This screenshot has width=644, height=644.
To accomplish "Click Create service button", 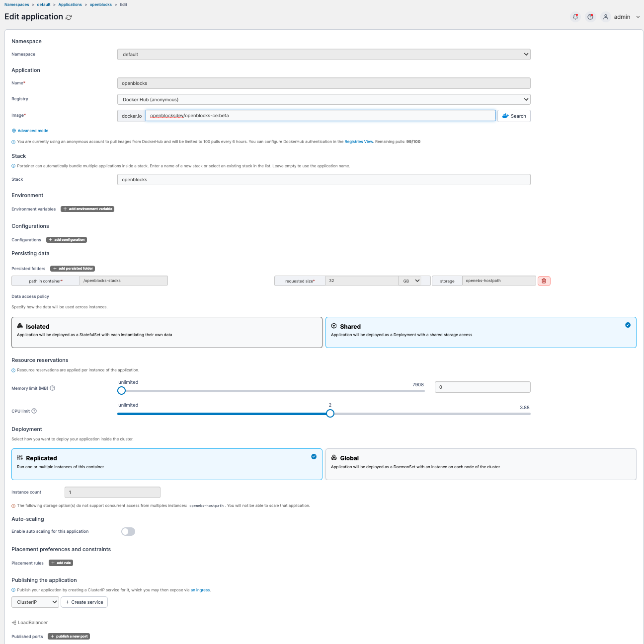I will 84,602.
